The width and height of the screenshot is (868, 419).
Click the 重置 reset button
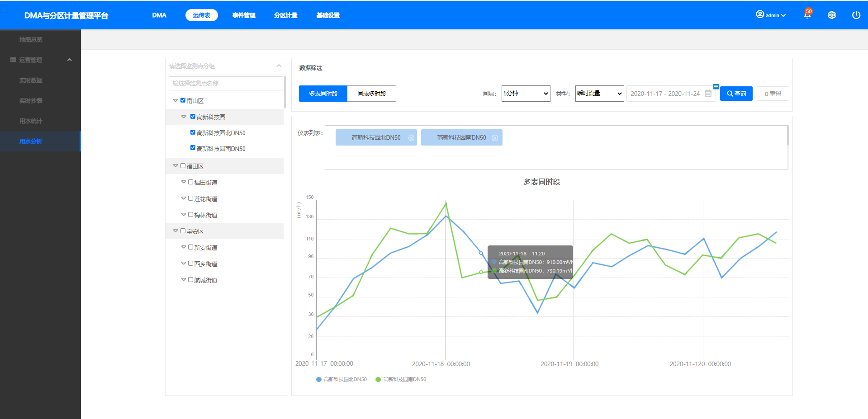point(773,94)
